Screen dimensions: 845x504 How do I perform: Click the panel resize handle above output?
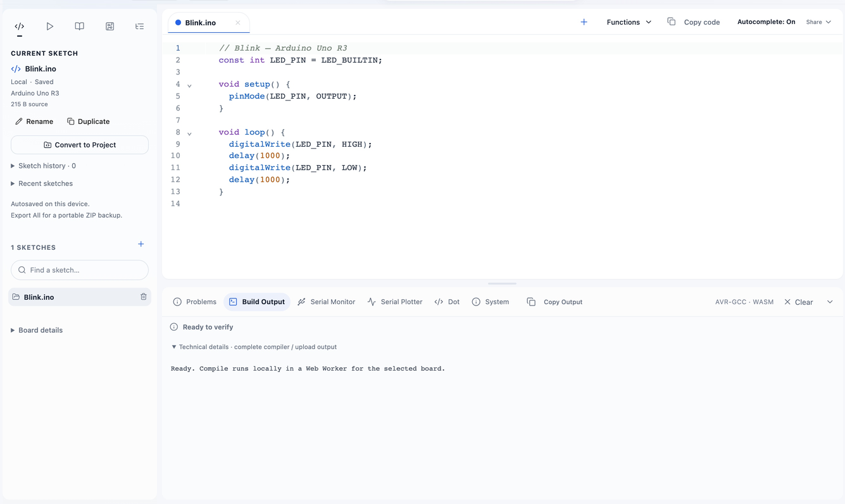(503, 284)
